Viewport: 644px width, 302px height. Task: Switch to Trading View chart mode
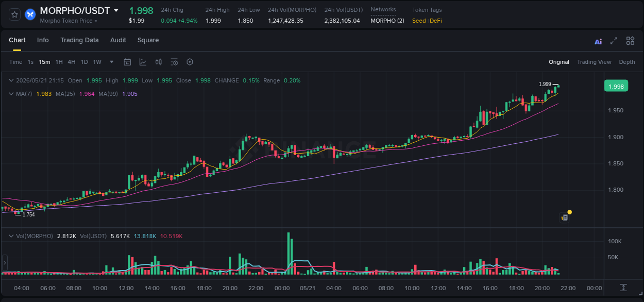coord(594,62)
